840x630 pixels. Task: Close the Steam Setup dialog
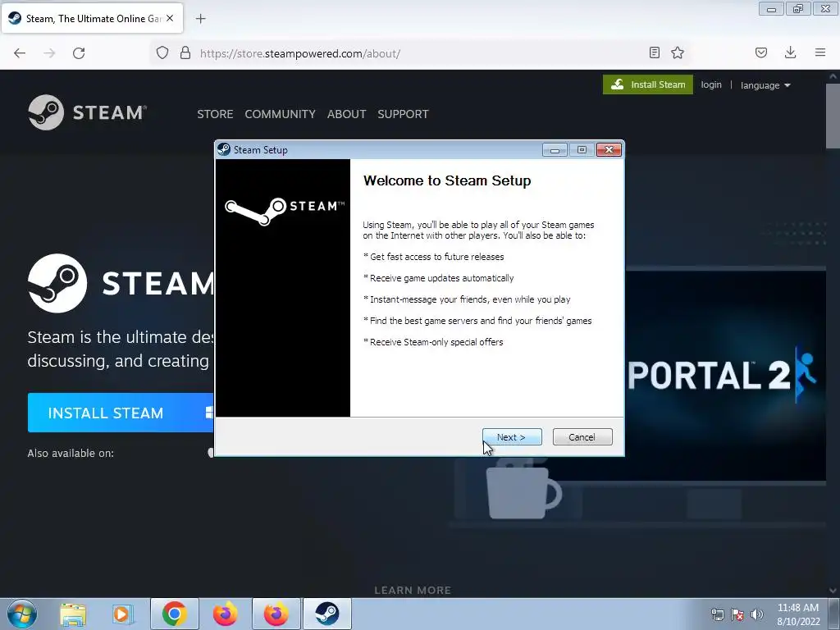[x=609, y=150]
